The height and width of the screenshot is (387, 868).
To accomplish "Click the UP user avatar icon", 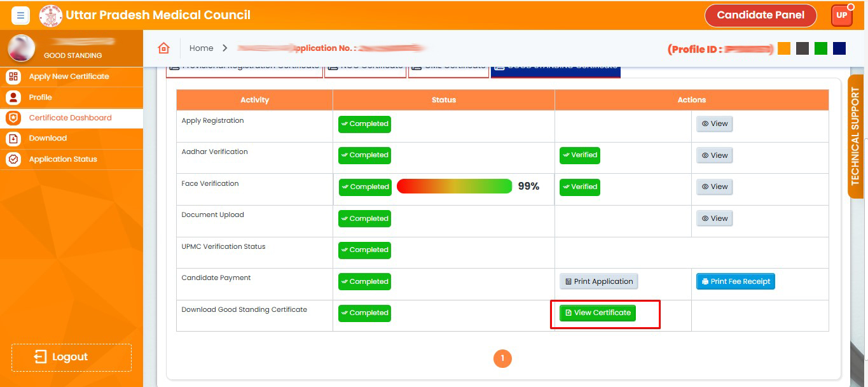I will click(841, 15).
